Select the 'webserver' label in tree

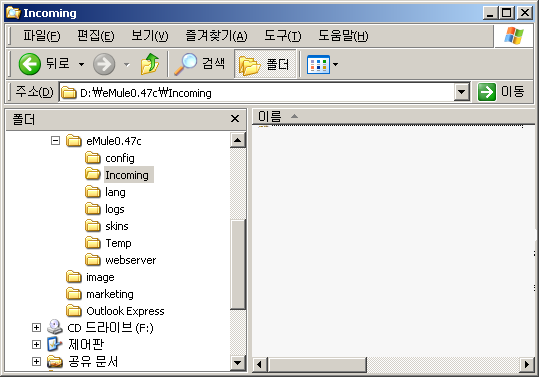(x=131, y=260)
